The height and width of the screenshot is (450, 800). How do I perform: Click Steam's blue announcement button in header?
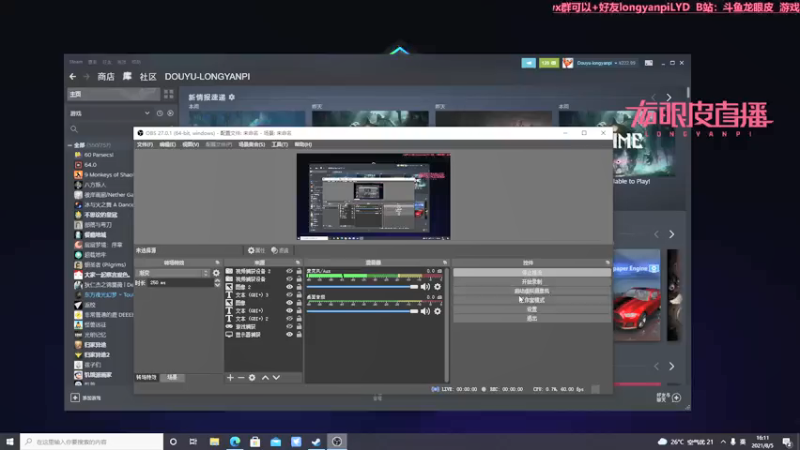coord(529,63)
